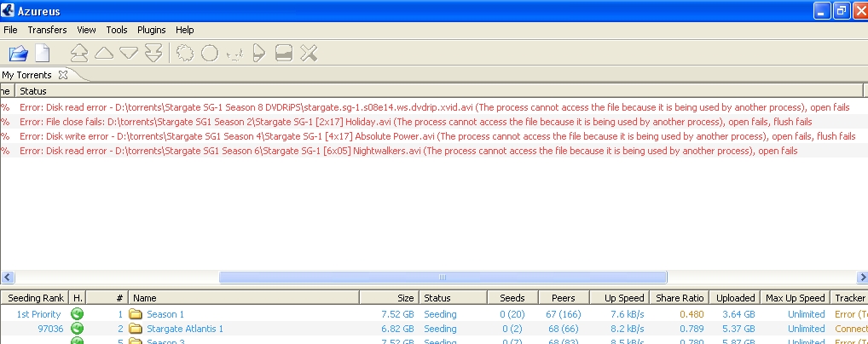Click the 6.82 GB size value
868x344 pixels.
[x=397, y=329]
